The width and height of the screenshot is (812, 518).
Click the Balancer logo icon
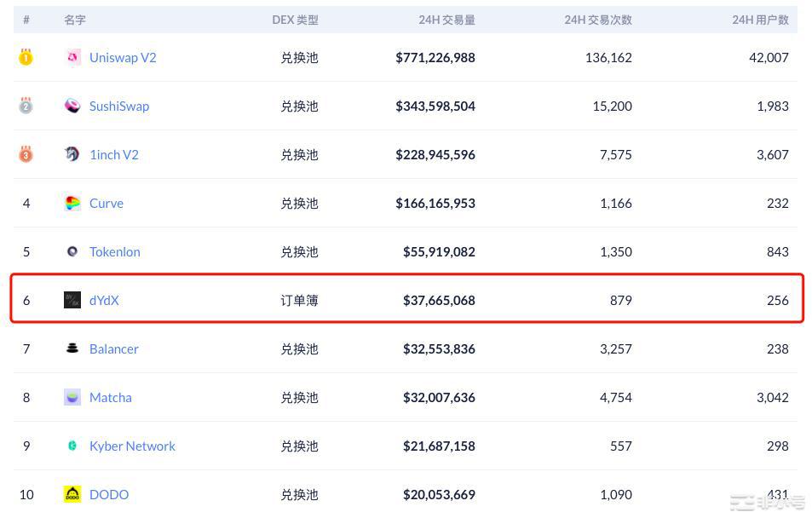coord(72,348)
